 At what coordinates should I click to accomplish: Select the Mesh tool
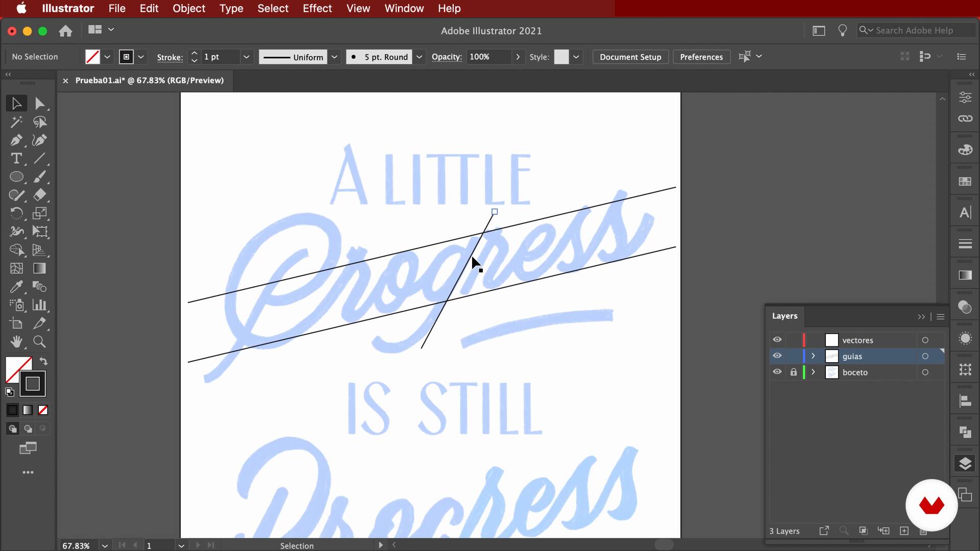coord(16,268)
